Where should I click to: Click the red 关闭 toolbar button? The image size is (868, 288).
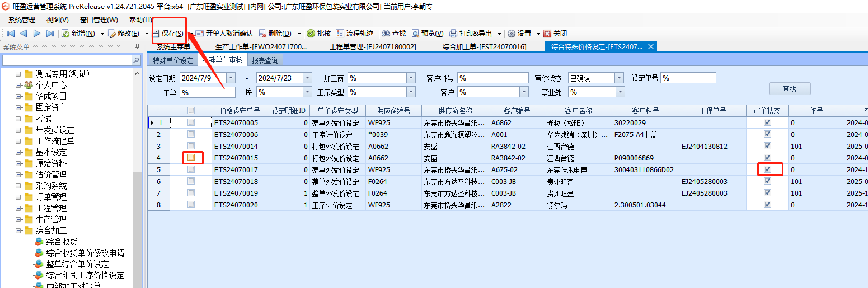556,34
